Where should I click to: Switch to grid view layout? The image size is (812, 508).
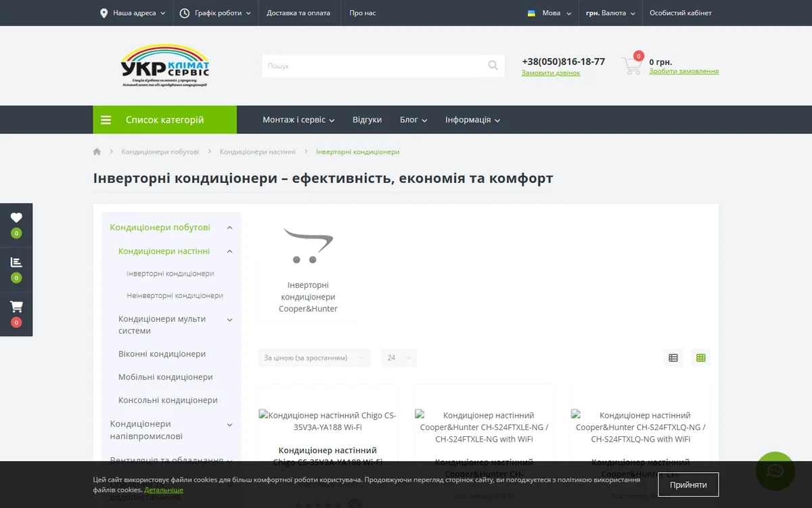701,358
